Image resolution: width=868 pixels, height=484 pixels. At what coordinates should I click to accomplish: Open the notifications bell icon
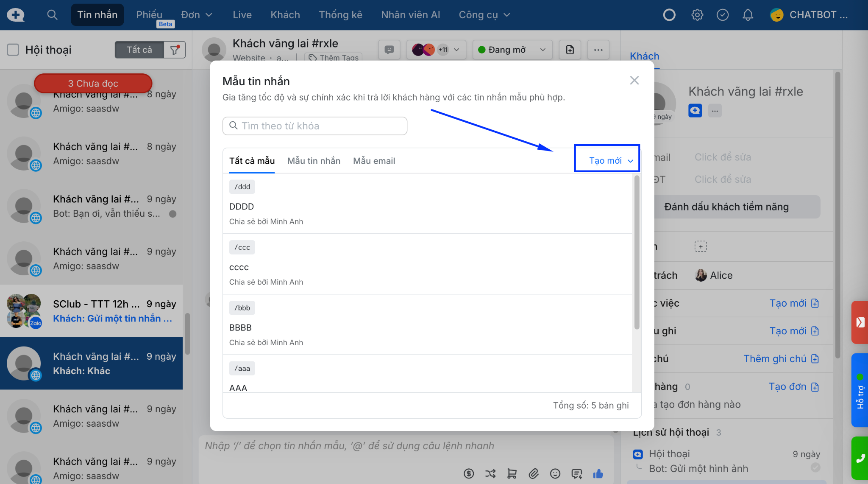click(x=748, y=15)
